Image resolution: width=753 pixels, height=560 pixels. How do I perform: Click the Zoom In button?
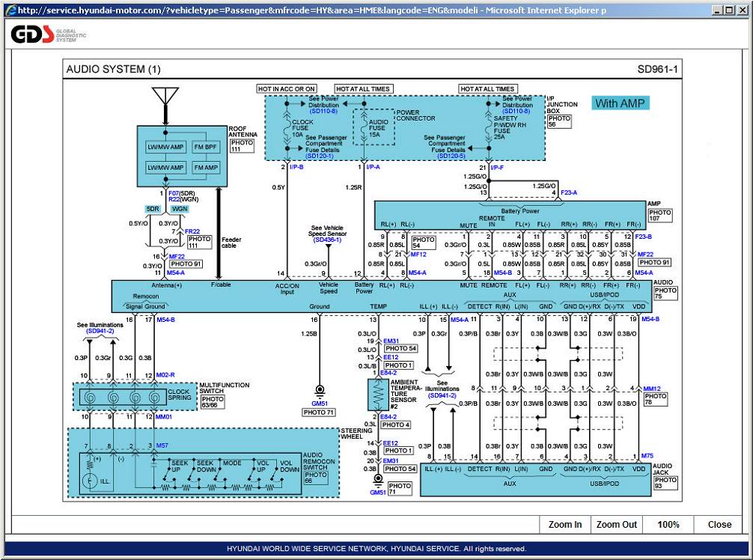click(x=564, y=525)
